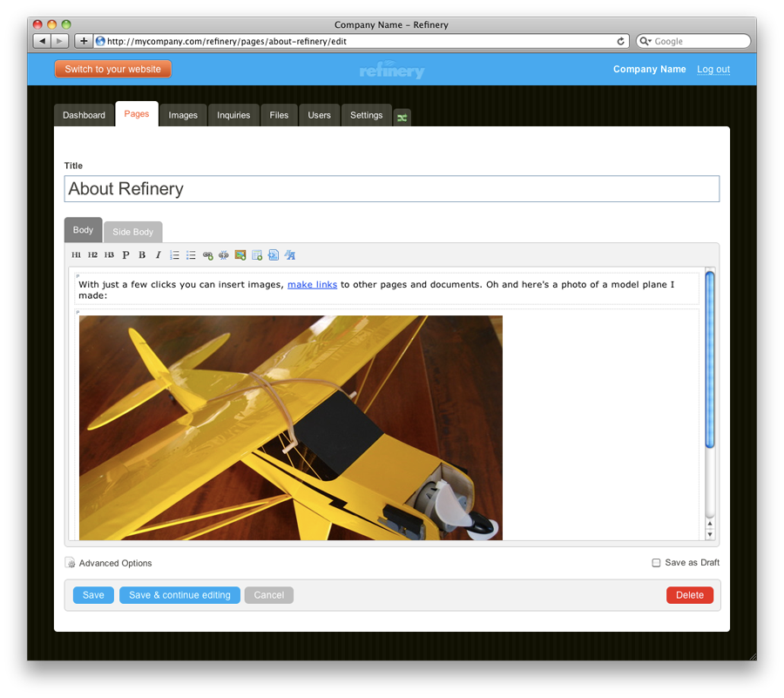
Task: Click the insert link icon
Action: 207,255
